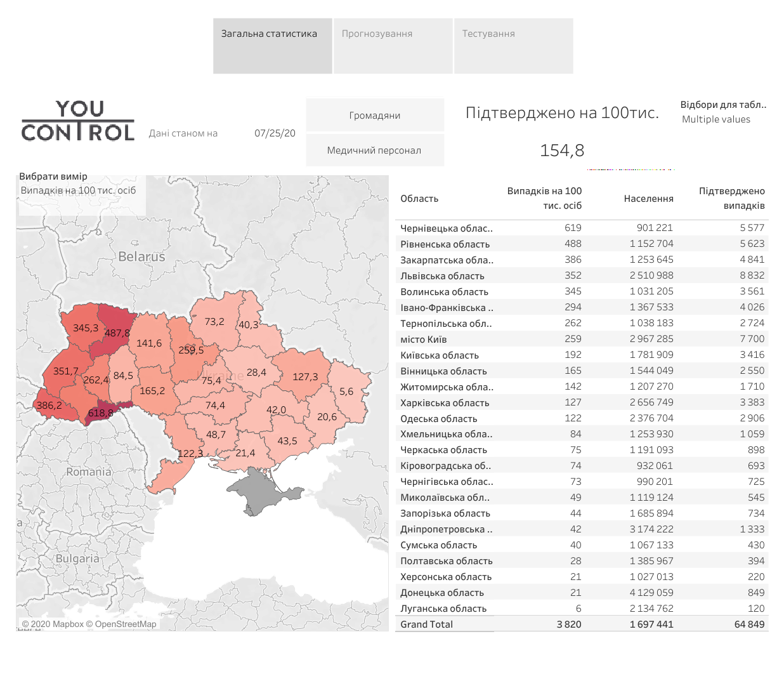Select the Медичний персонал button
This screenshot has width=784, height=700.
(375, 150)
